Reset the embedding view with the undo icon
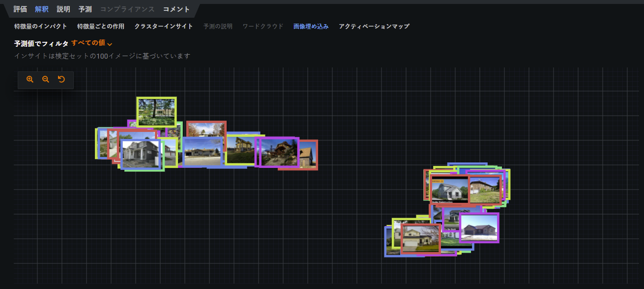The image size is (644, 289). pyautogui.click(x=61, y=79)
